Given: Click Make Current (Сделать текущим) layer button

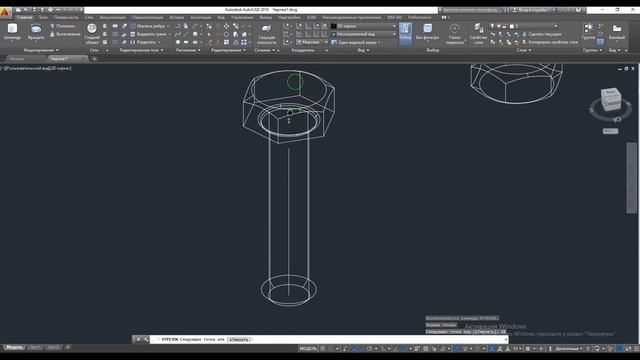Looking at the screenshot, I should click(x=542, y=34).
